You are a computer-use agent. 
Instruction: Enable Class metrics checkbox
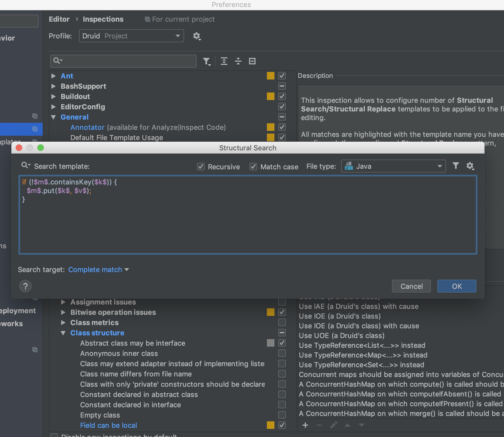(x=282, y=322)
